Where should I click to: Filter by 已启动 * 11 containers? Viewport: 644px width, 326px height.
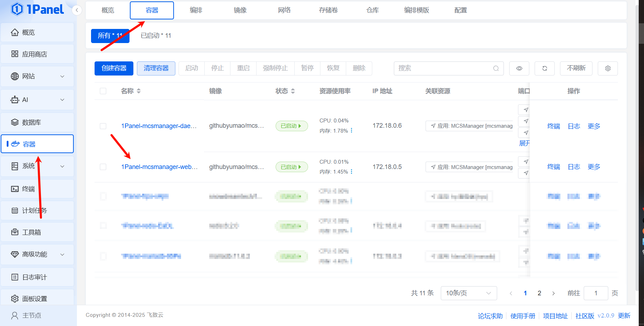pos(156,36)
